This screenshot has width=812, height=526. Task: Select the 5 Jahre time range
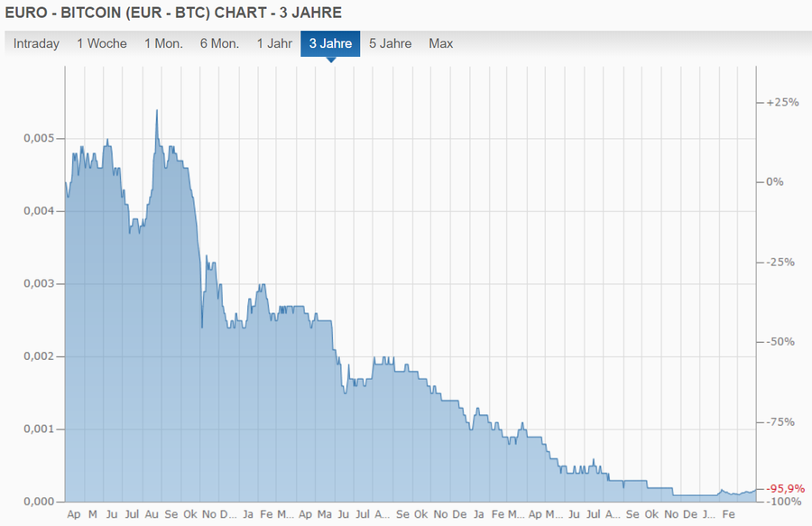pyautogui.click(x=390, y=43)
